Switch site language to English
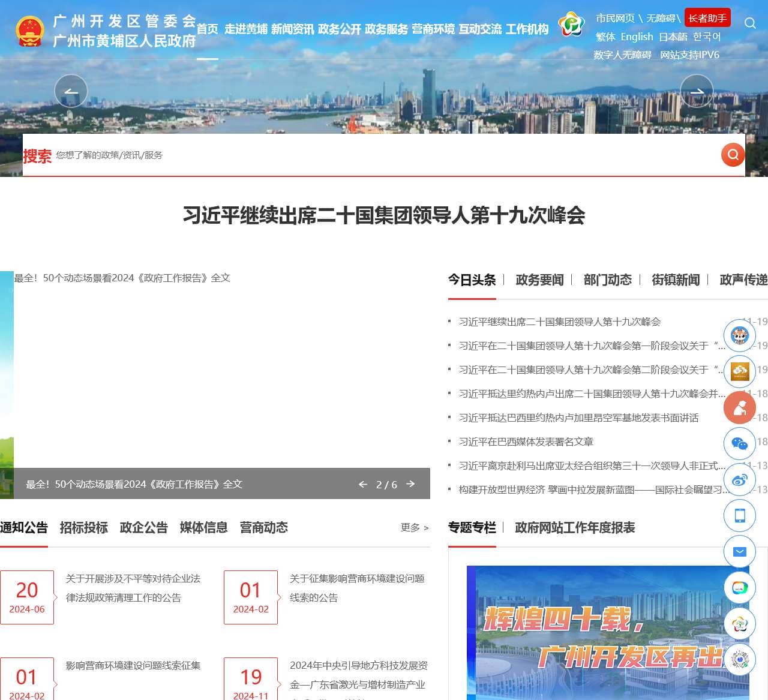This screenshot has width=768, height=700. click(x=637, y=37)
